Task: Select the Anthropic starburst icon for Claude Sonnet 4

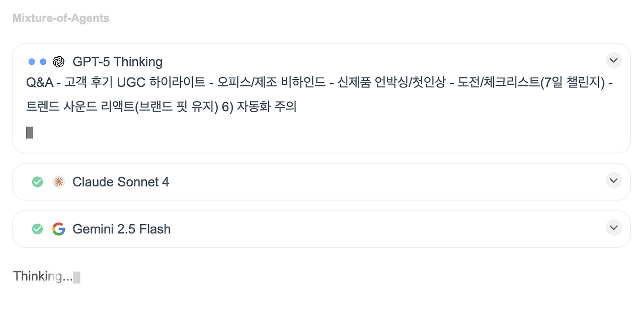Action: point(59,182)
